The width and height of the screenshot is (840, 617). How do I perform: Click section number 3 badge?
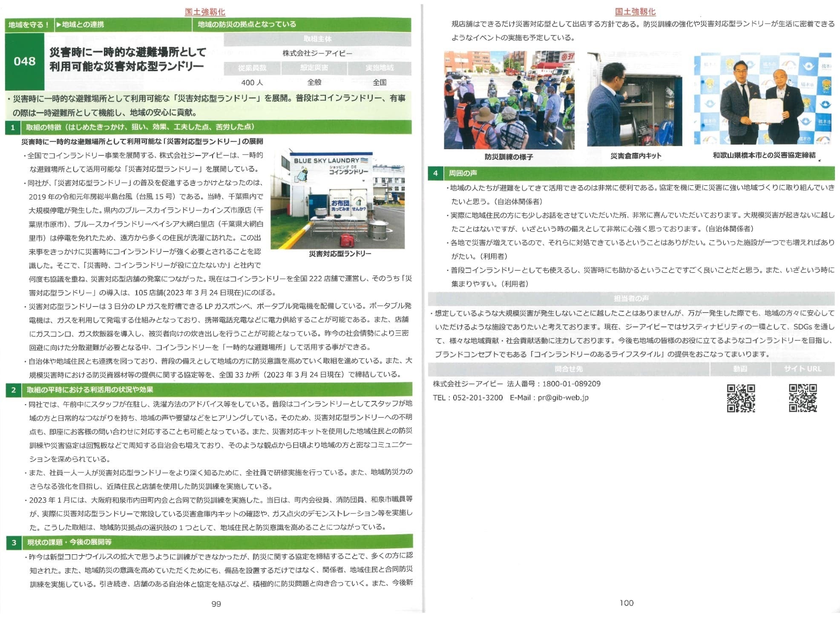click(14, 542)
